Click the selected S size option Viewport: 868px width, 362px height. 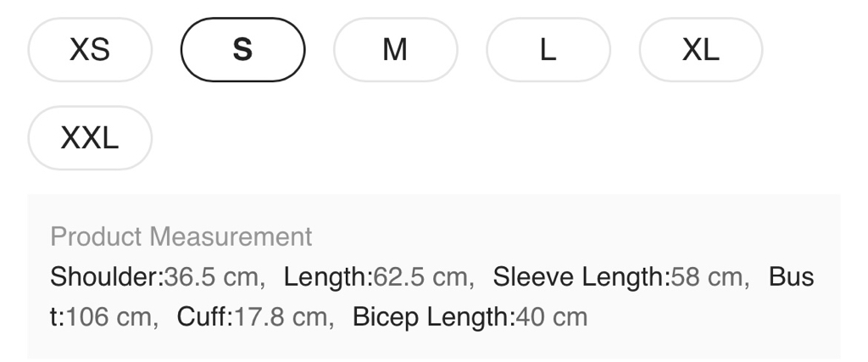click(242, 50)
